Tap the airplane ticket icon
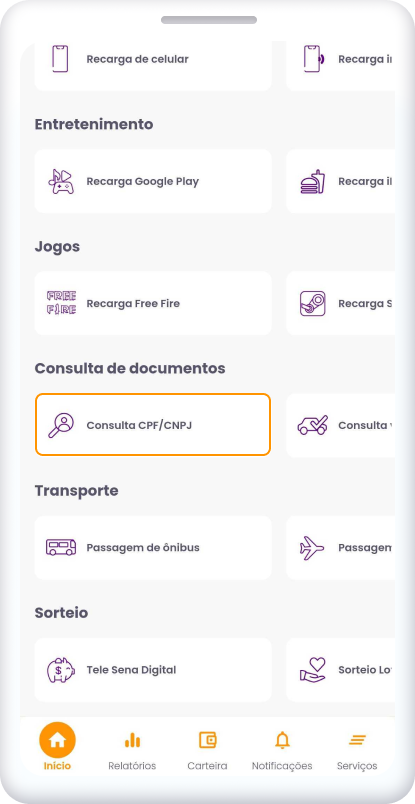 (x=312, y=547)
